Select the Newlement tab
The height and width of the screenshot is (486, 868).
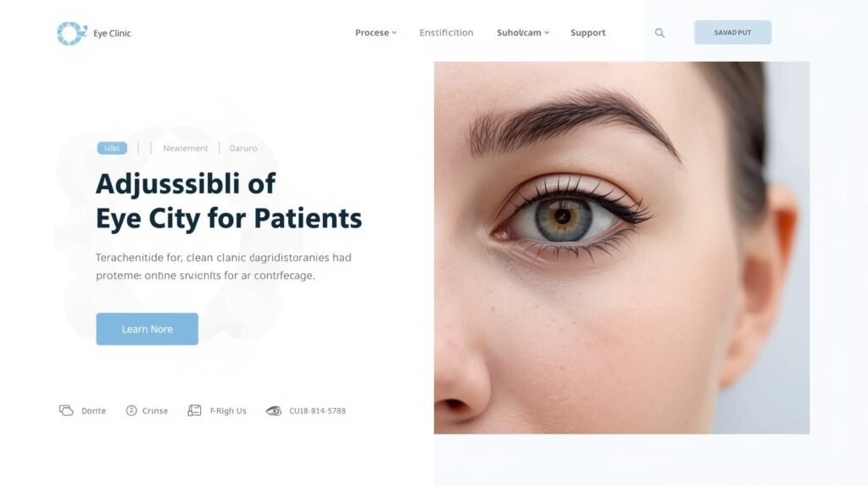click(186, 148)
